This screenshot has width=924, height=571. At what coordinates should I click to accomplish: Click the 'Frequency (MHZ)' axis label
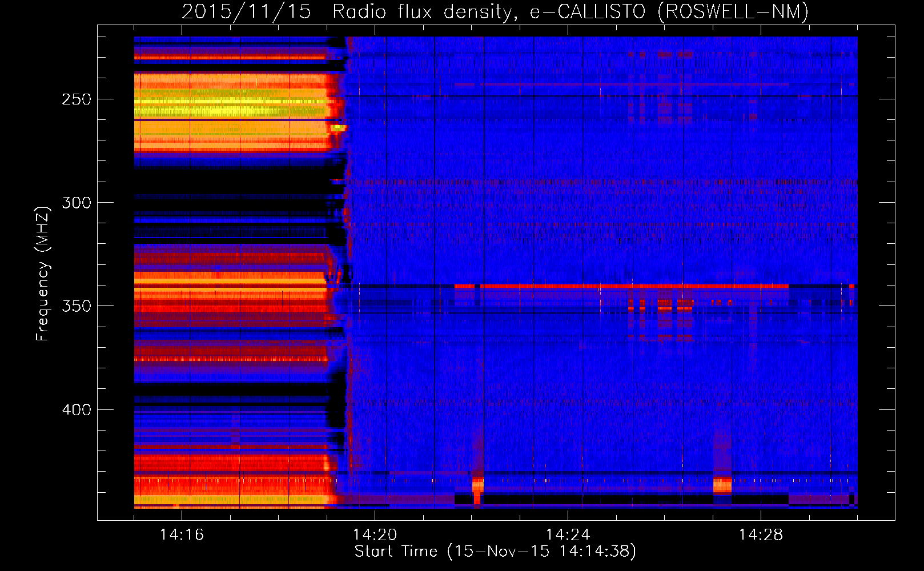coord(43,274)
